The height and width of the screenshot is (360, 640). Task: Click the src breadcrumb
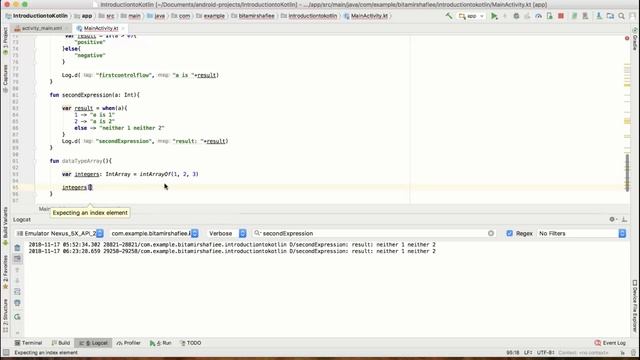tap(107, 16)
